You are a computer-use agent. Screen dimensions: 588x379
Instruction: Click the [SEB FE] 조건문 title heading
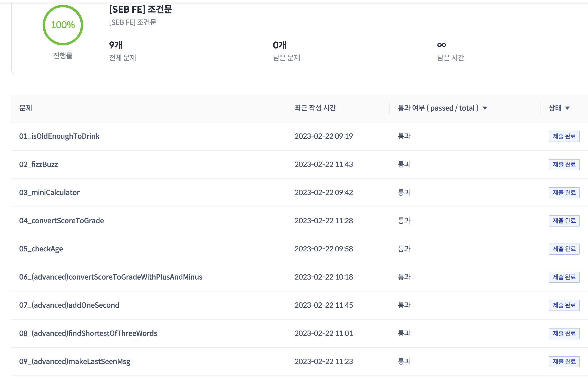click(141, 9)
